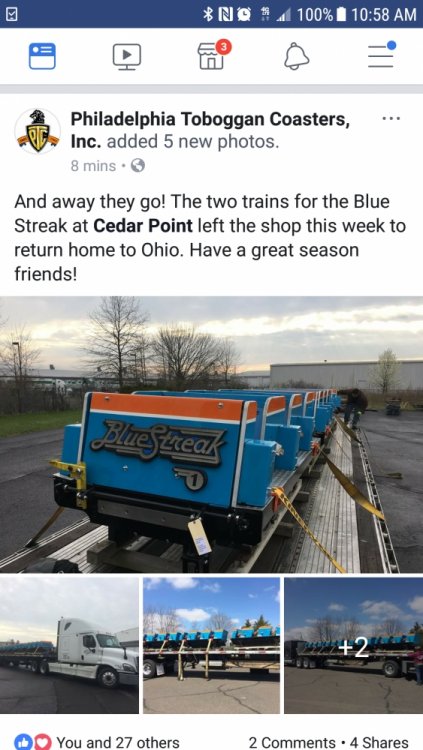View You and 27 others reactions

118,742
